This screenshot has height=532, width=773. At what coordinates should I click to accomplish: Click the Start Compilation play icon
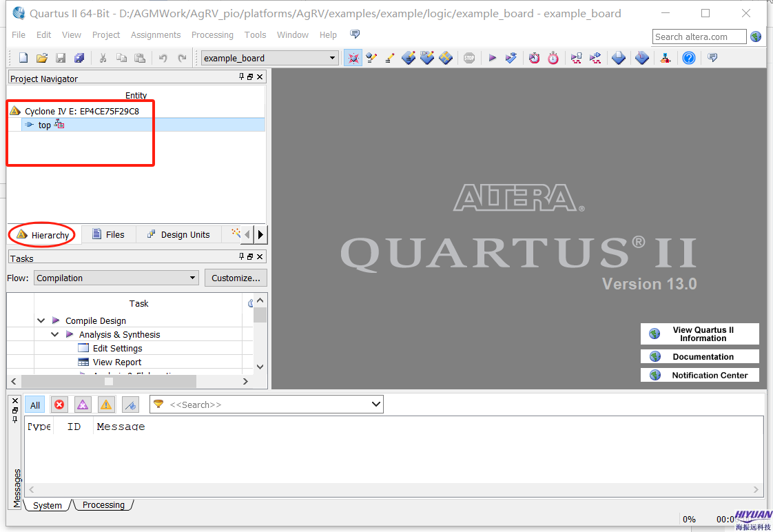click(492, 58)
